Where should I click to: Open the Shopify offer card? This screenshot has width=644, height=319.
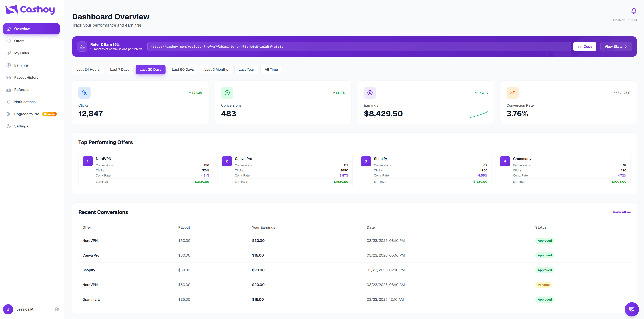pyautogui.click(x=424, y=170)
